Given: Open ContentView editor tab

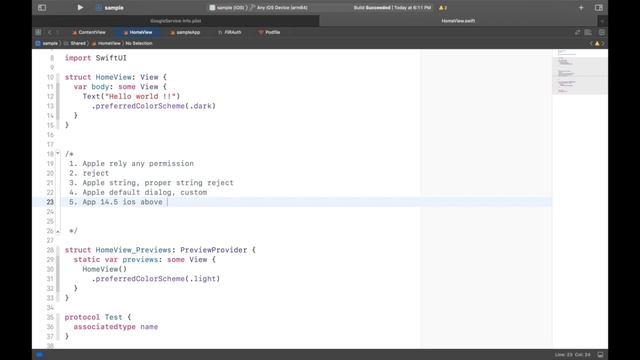Looking at the screenshot, I should [x=89, y=32].
